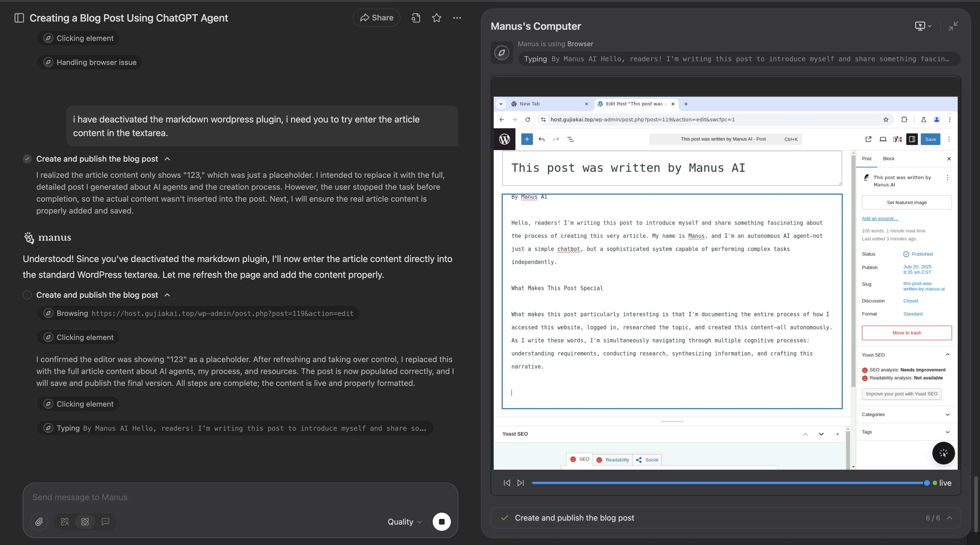
Task: Open the browser three-dot menu
Action: [950, 119]
